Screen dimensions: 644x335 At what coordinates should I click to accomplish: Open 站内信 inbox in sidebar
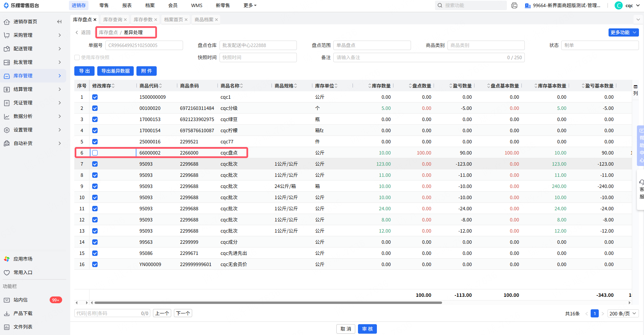[x=21, y=300]
